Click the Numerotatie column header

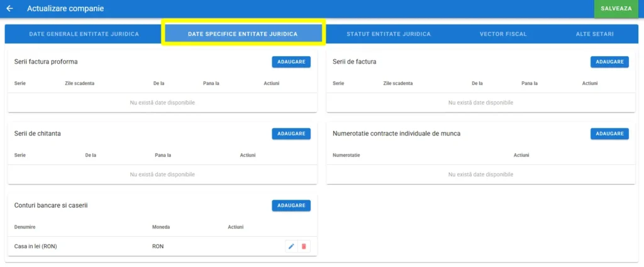[x=347, y=155]
